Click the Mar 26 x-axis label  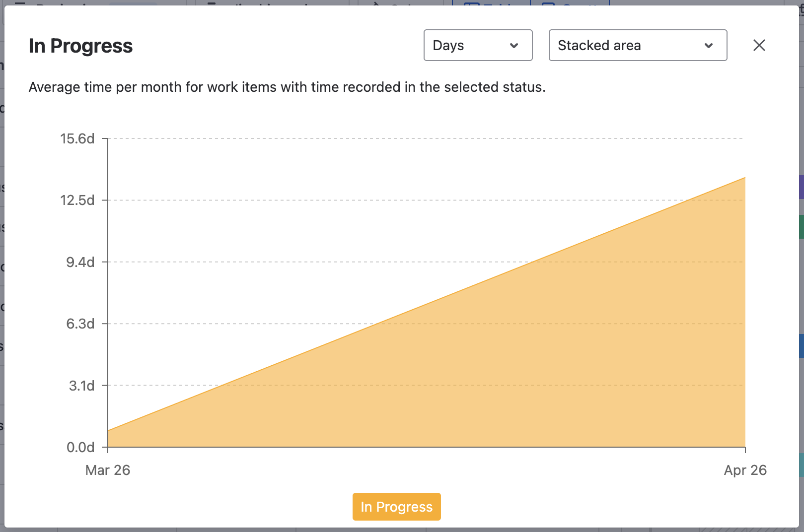coord(108,470)
